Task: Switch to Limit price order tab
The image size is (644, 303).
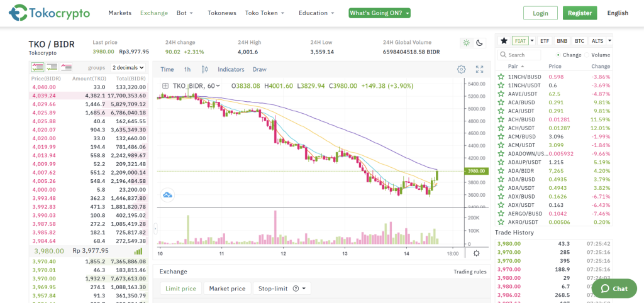Action: click(180, 289)
